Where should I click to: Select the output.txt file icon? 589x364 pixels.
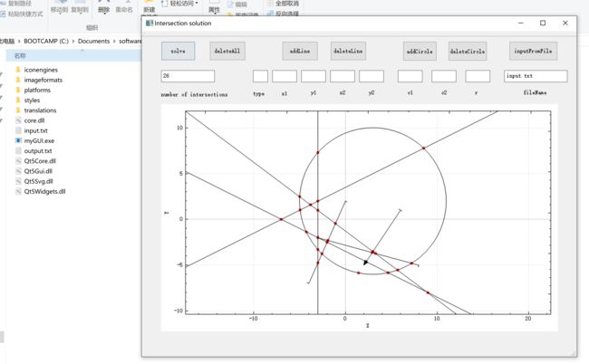[18, 150]
